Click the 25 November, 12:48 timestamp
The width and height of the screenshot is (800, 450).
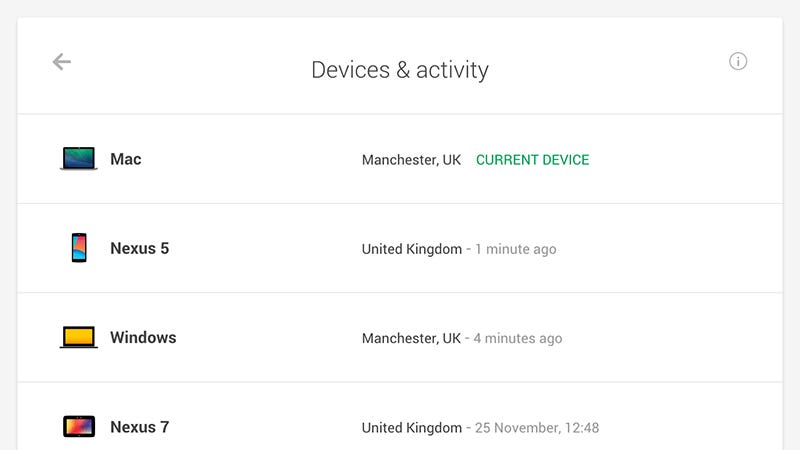click(x=537, y=428)
